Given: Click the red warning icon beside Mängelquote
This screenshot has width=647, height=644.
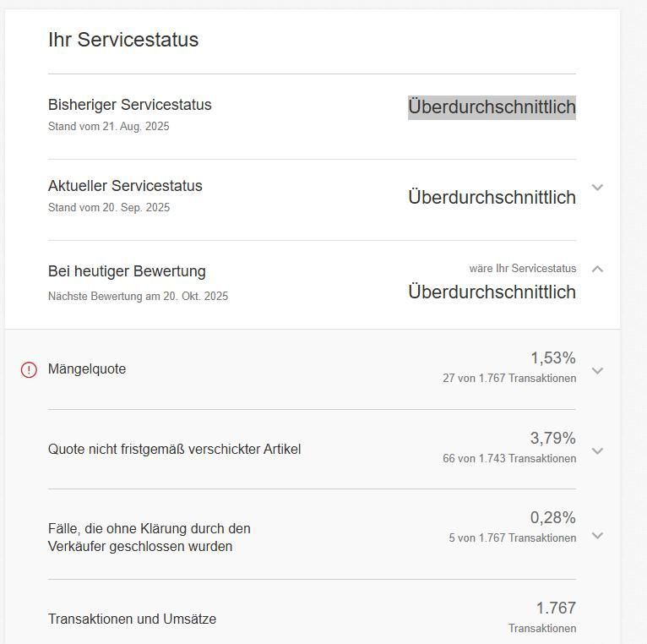Looking at the screenshot, I should pyautogui.click(x=29, y=369).
